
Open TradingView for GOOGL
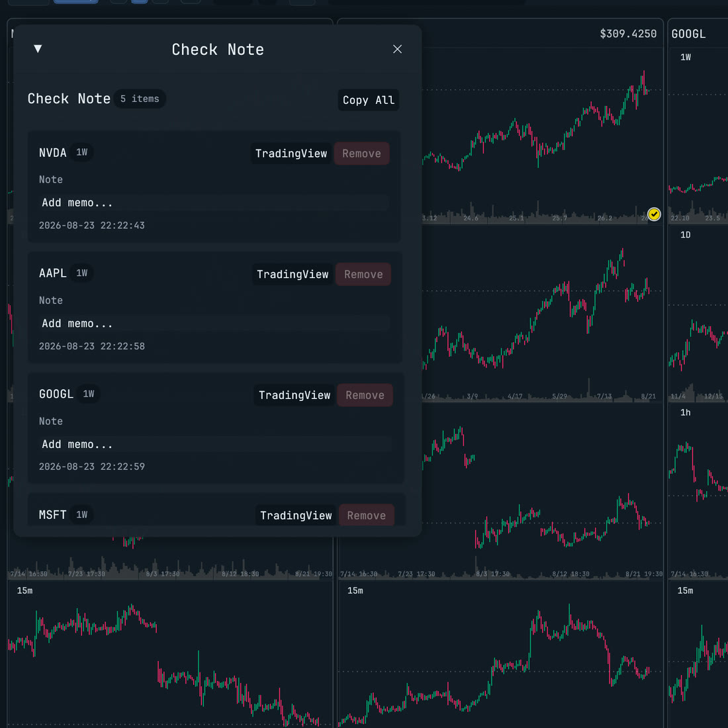tap(295, 395)
